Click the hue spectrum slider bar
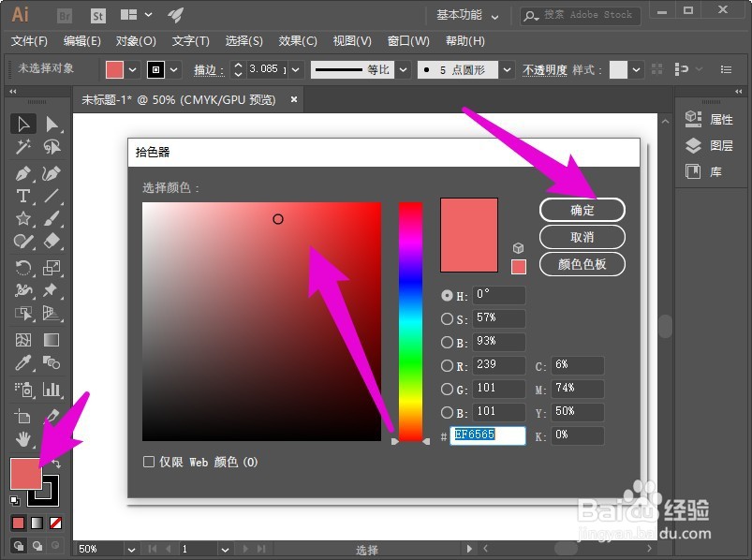 (410, 321)
